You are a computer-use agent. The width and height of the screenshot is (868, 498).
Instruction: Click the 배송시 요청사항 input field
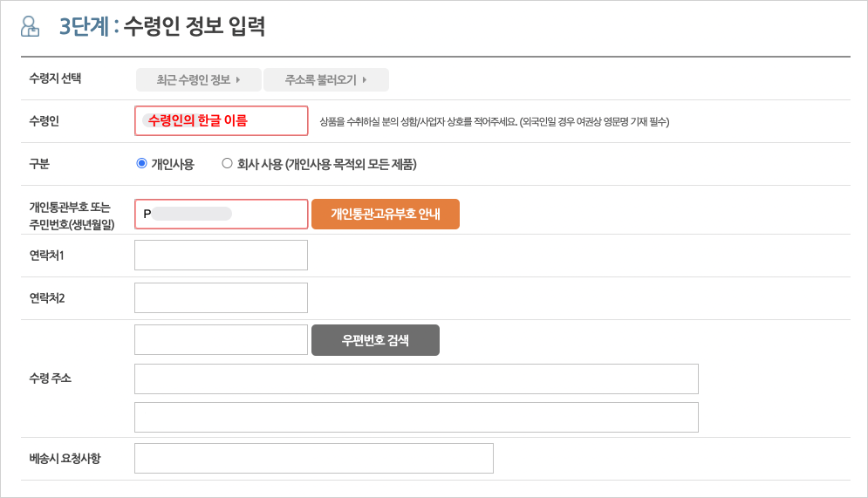[x=314, y=458]
